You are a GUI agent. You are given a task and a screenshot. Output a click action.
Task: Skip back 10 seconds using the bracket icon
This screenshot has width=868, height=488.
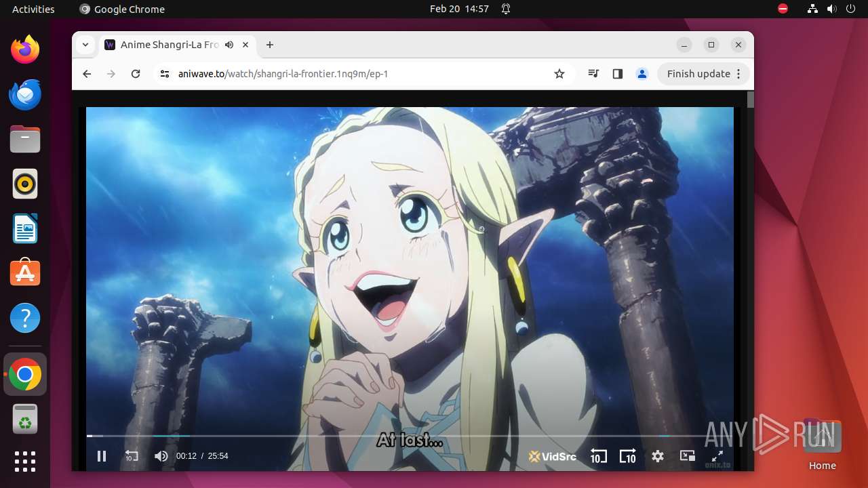coord(598,456)
